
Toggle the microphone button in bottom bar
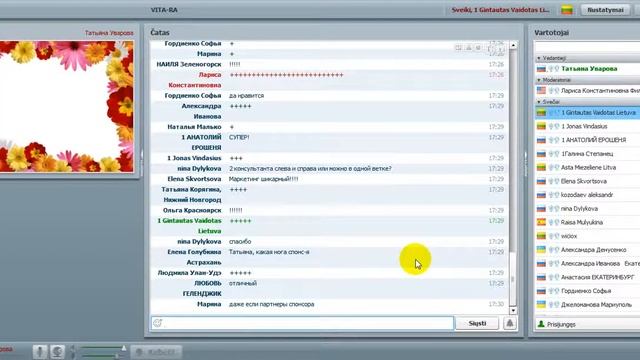coord(40,351)
